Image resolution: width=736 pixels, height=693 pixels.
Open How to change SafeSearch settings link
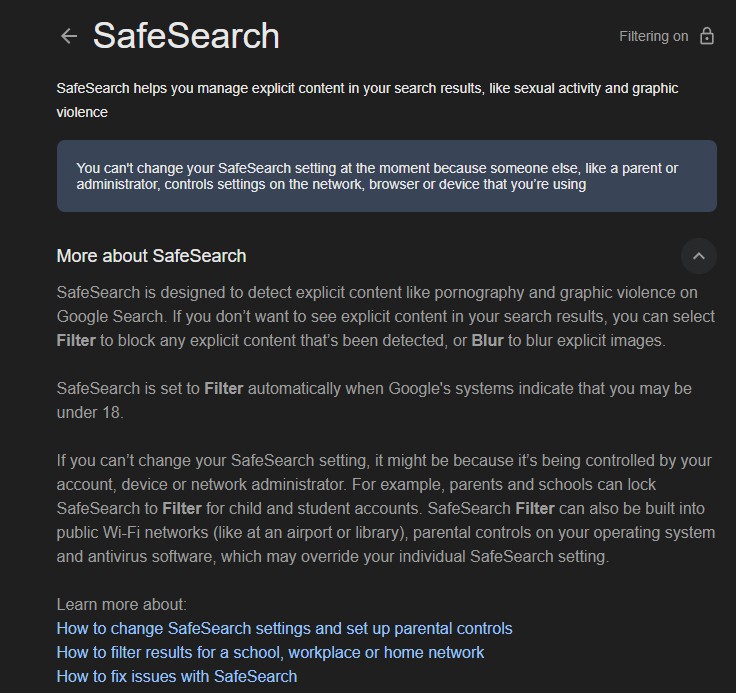coord(284,628)
